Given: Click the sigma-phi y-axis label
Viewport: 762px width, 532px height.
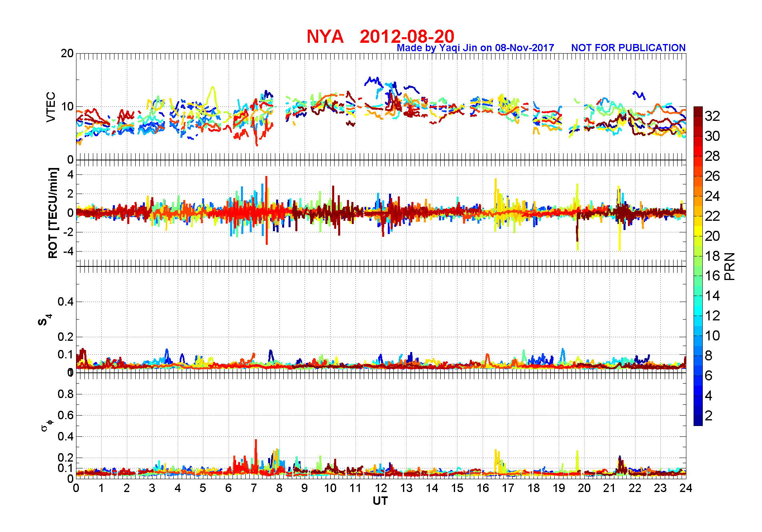Looking at the screenshot, I should (x=47, y=426).
